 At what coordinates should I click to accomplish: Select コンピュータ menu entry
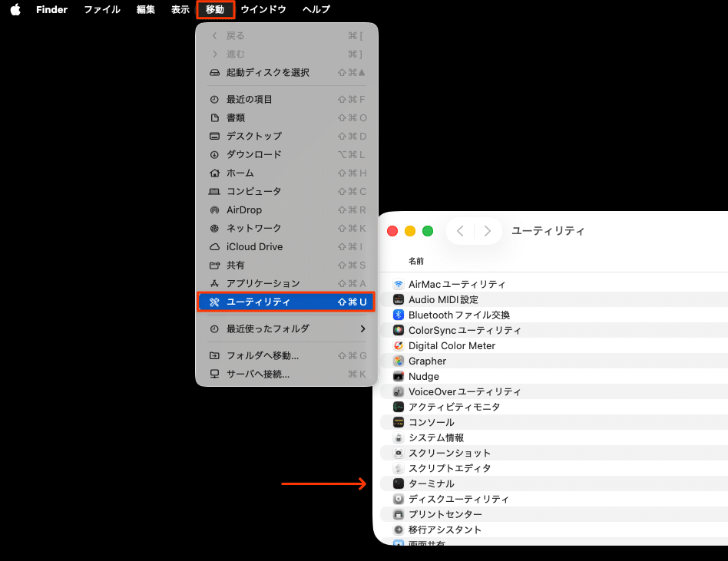pos(287,191)
